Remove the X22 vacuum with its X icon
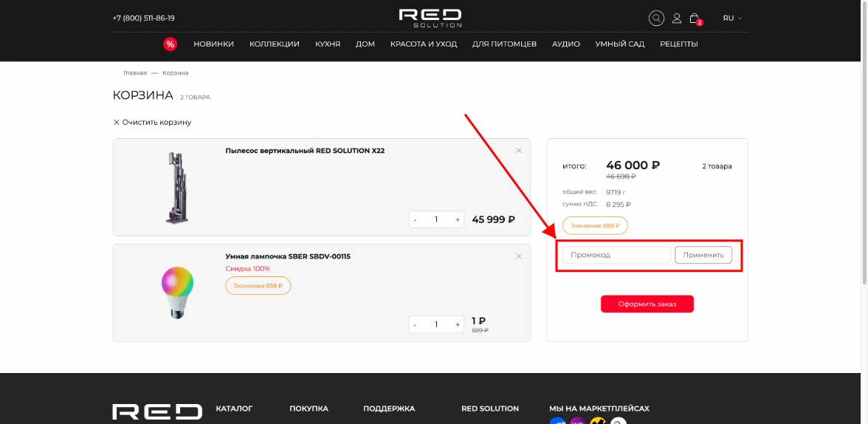This screenshot has height=424, width=868. (519, 150)
